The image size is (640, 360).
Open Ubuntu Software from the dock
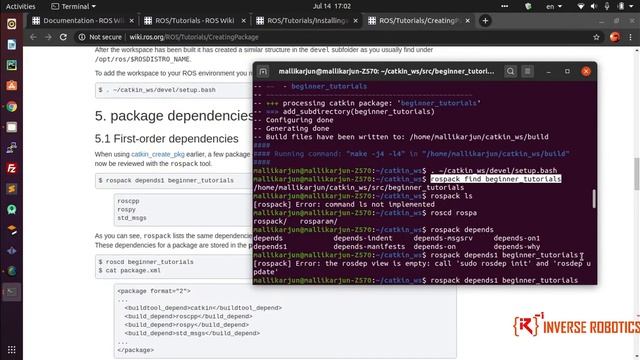pyautogui.click(x=11, y=86)
